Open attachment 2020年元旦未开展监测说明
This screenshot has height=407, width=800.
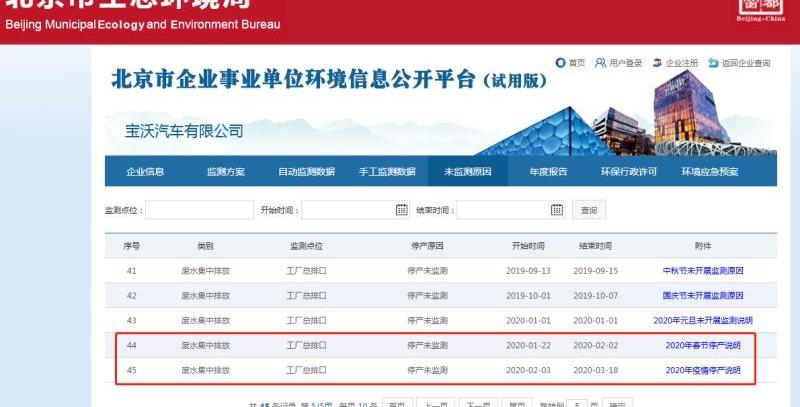click(703, 320)
